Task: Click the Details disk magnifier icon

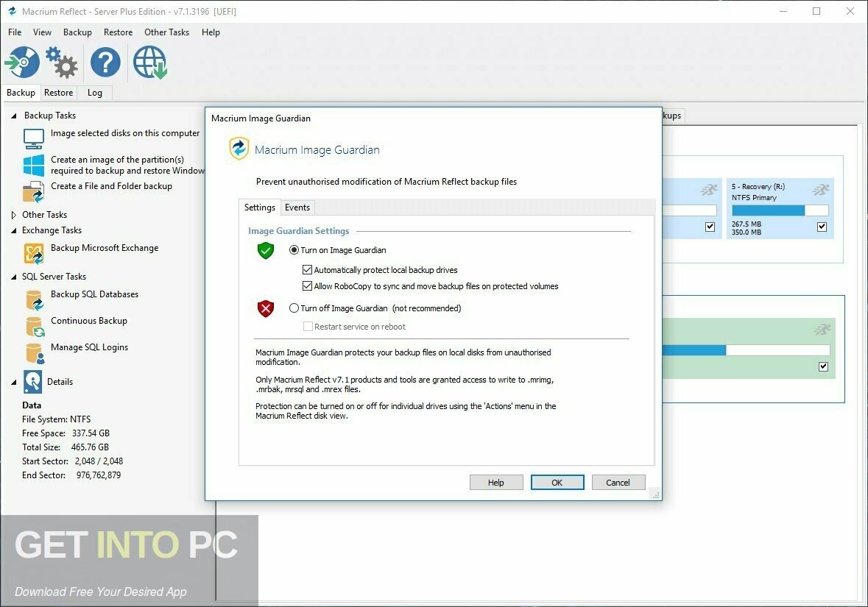Action: (32, 381)
